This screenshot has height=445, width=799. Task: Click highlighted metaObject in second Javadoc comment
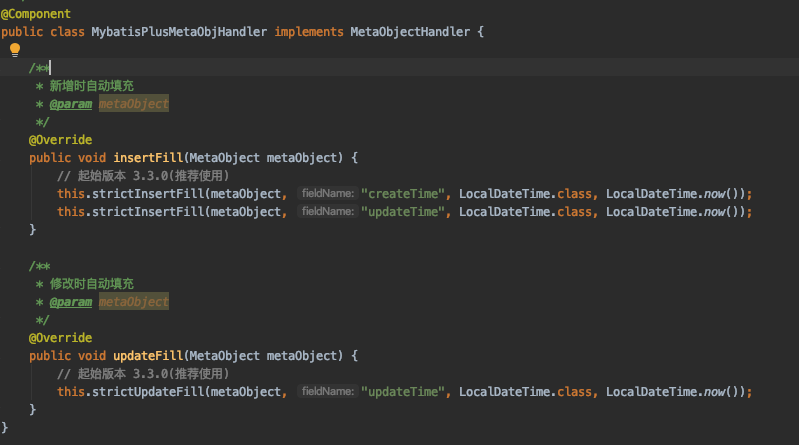134,302
